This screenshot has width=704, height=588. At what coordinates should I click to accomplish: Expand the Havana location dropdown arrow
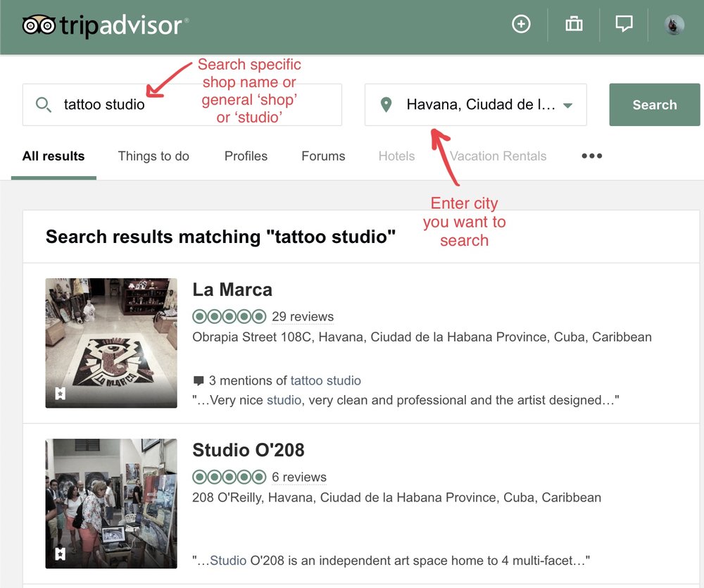point(568,106)
